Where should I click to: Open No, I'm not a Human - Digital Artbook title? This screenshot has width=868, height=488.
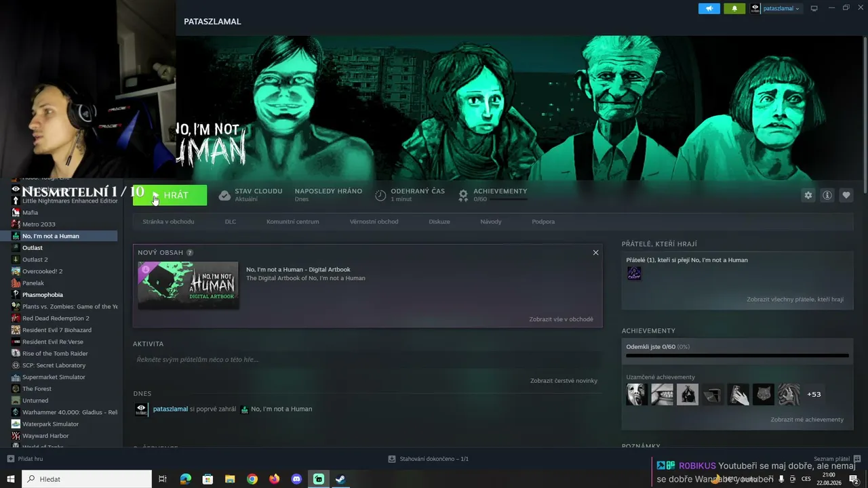coord(298,269)
